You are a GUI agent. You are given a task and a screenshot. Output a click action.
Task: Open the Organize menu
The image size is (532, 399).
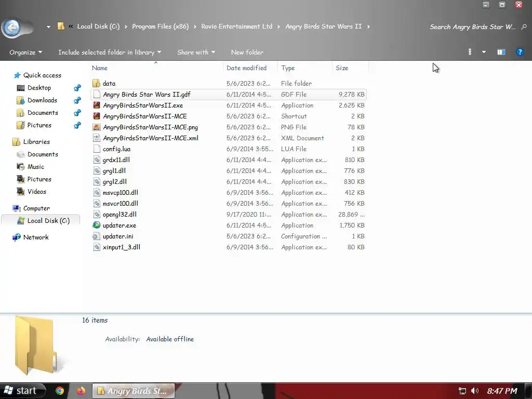26,52
